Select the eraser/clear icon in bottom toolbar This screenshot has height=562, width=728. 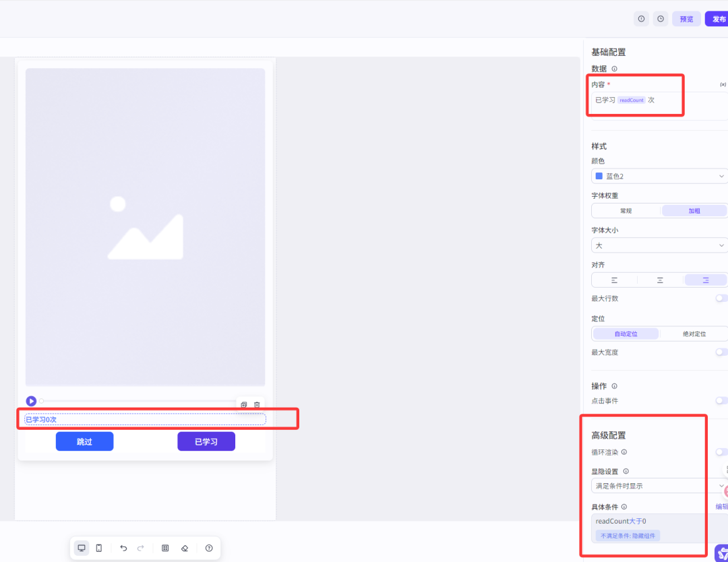[x=185, y=548]
